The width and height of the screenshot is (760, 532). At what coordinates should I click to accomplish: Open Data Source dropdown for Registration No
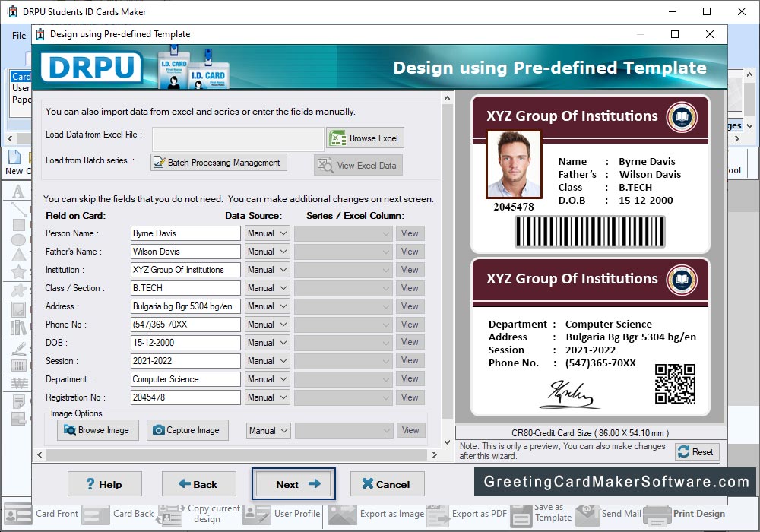(267, 397)
